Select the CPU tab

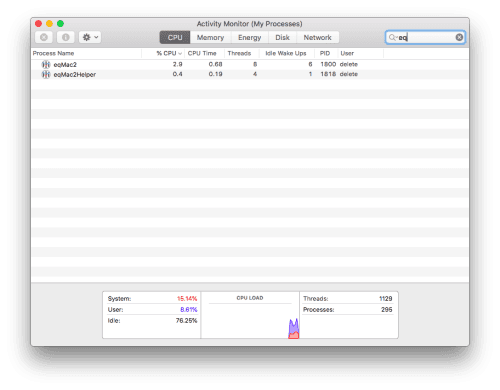click(x=175, y=37)
